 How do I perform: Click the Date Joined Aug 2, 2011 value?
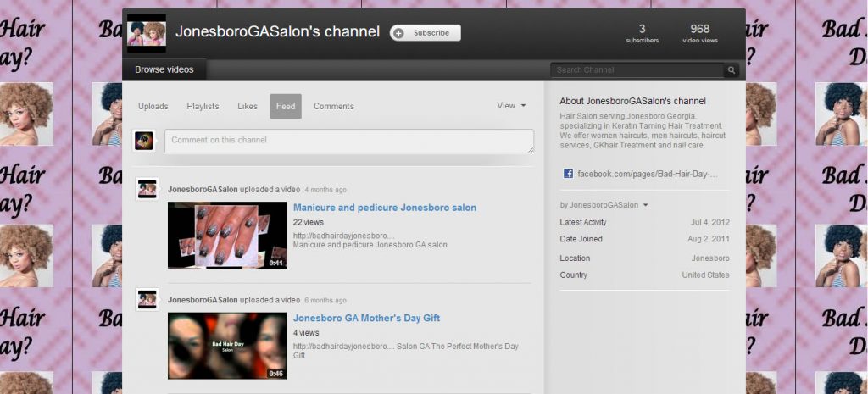click(709, 239)
